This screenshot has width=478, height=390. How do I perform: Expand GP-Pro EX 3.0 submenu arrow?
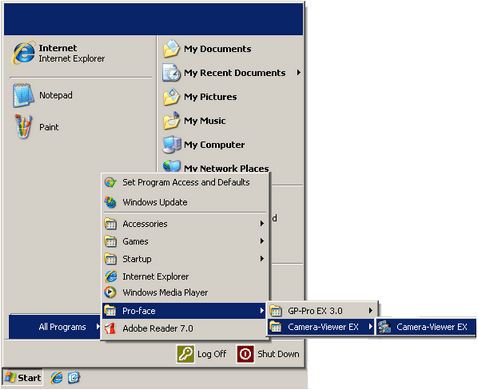pos(370,311)
